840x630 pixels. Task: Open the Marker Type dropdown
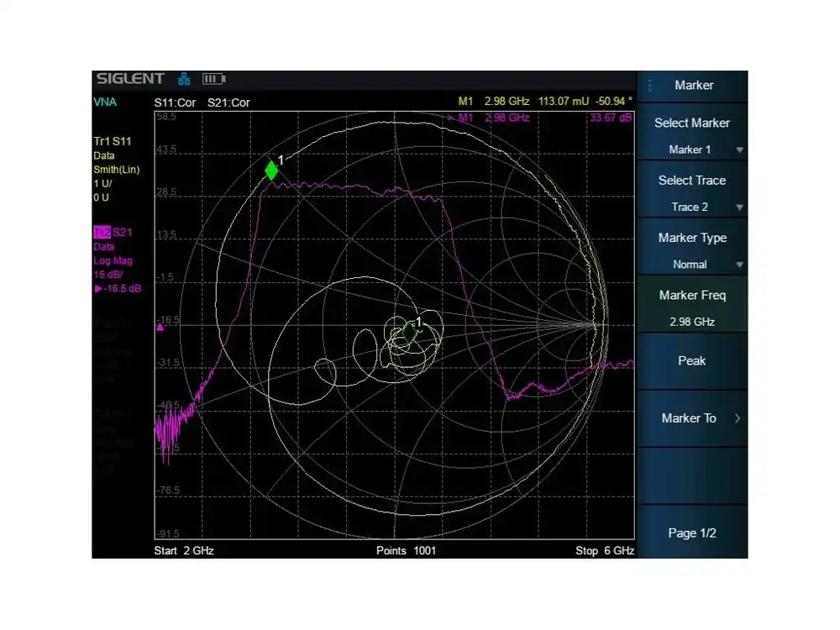(692, 250)
